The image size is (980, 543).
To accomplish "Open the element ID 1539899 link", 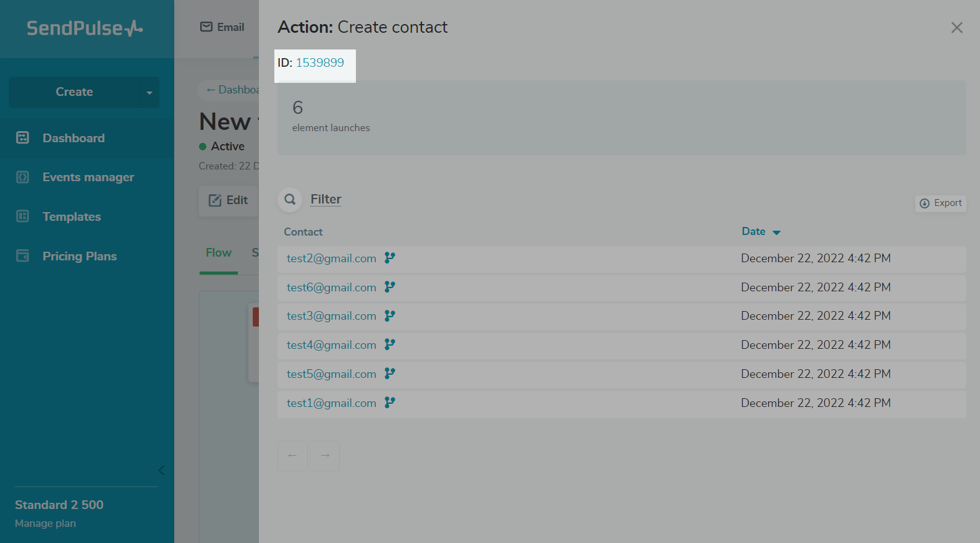I will 319,62.
